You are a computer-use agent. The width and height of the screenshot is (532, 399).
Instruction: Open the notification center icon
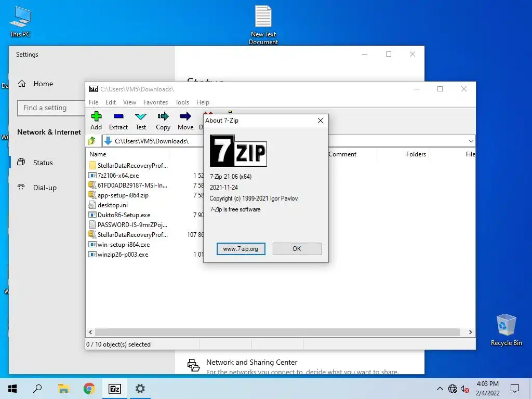pyautogui.click(x=515, y=389)
